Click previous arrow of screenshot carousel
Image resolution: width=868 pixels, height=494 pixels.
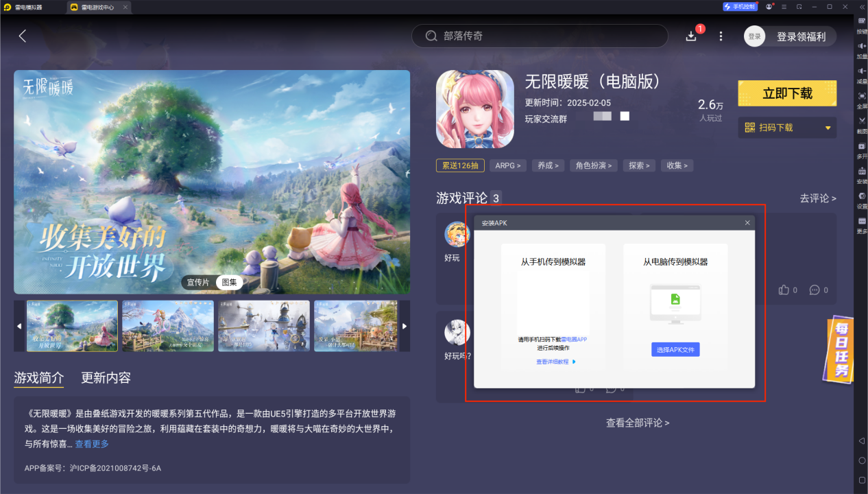coord(19,326)
